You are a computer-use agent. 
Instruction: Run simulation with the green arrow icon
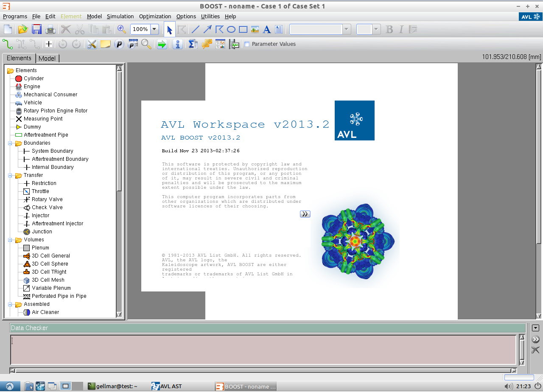click(162, 44)
